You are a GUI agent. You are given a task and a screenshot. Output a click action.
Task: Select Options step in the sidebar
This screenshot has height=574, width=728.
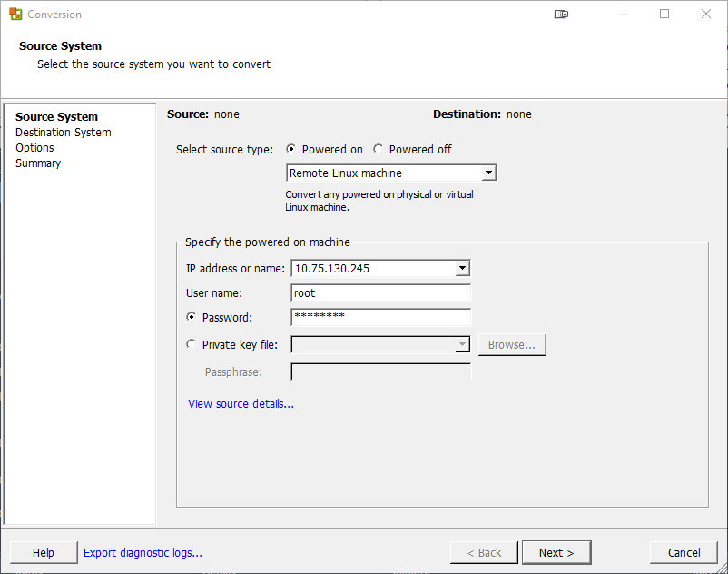tap(34, 148)
